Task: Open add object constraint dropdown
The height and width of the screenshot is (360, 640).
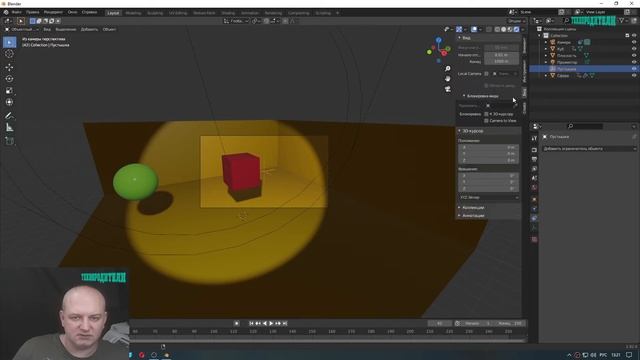Action: point(589,149)
